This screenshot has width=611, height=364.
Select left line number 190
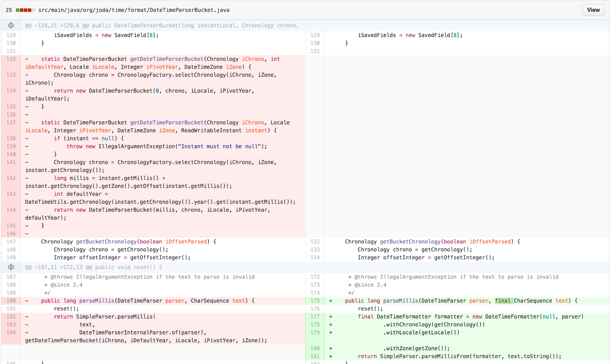[x=11, y=301]
